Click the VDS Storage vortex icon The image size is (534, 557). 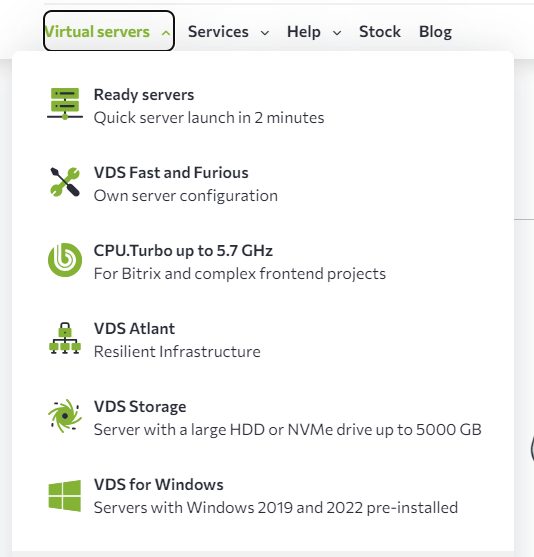(65, 416)
